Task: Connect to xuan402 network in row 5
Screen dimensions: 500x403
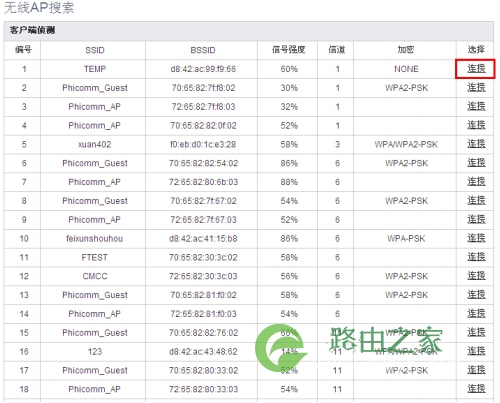Action: coord(476,144)
